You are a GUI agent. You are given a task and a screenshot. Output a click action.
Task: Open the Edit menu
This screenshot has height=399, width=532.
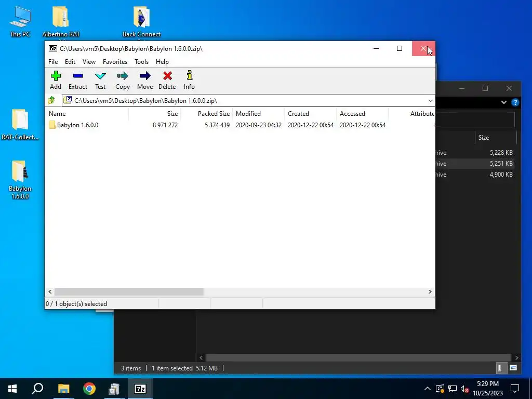70,62
